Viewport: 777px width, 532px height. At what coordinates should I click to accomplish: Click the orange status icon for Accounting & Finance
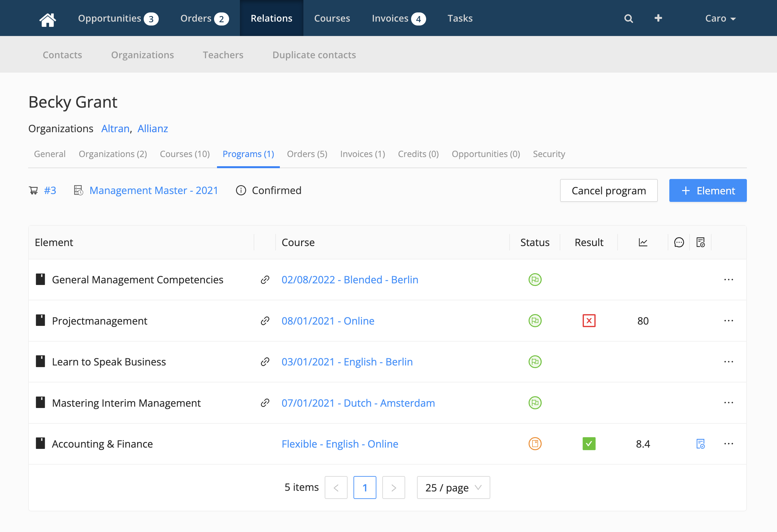click(x=535, y=444)
